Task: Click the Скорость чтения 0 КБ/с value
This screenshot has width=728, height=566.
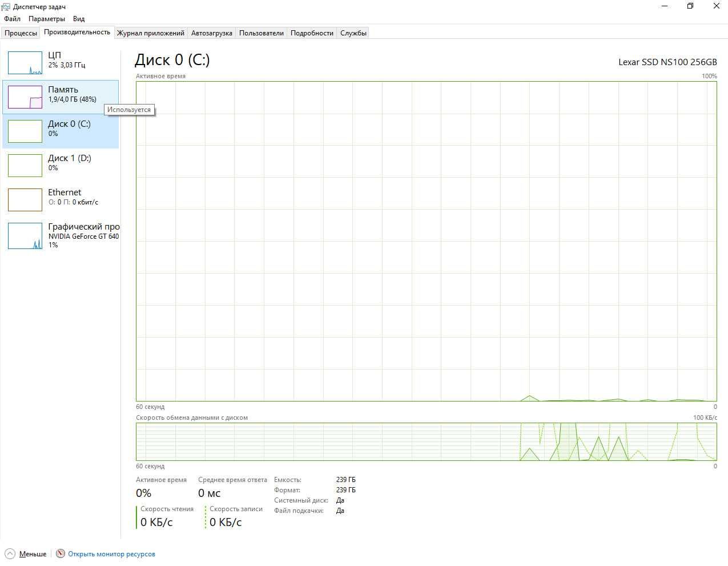Action: pyautogui.click(x=156, y=522)
